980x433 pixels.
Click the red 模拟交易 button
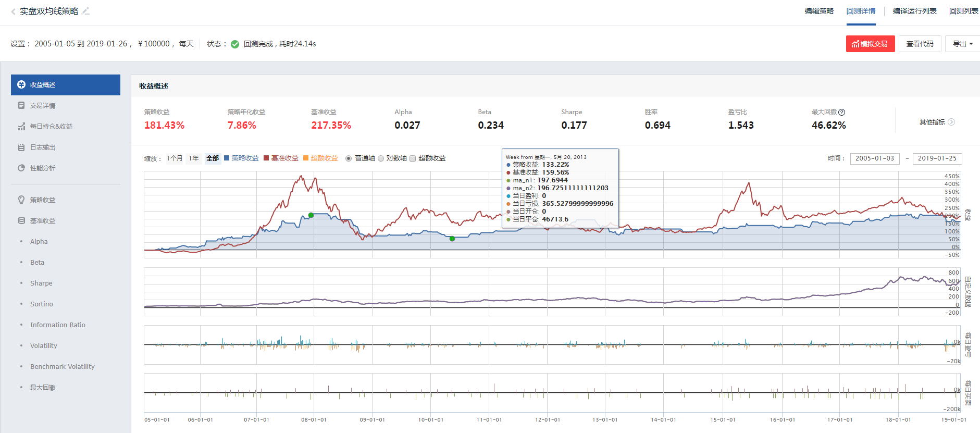tap(870, 44)
